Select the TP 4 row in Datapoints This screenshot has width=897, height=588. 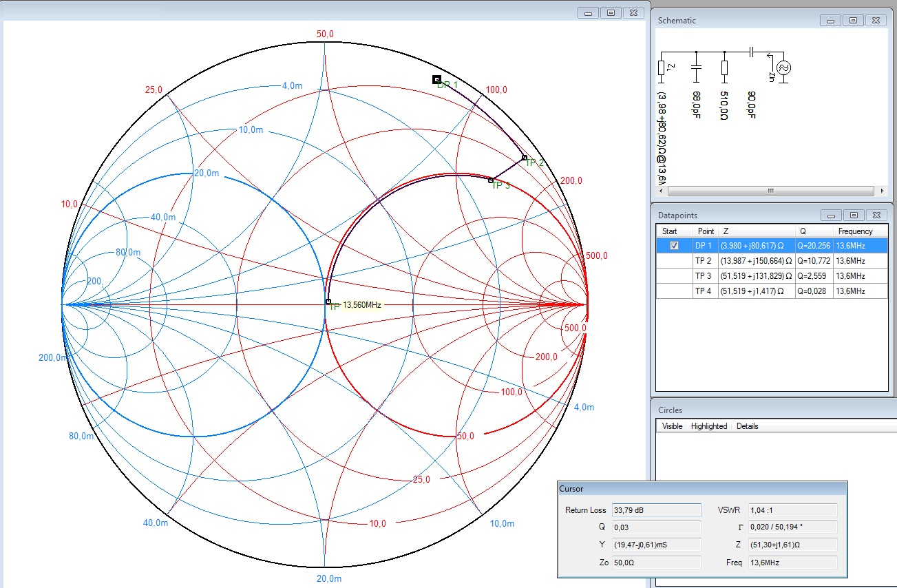click(x=772, y=291)
